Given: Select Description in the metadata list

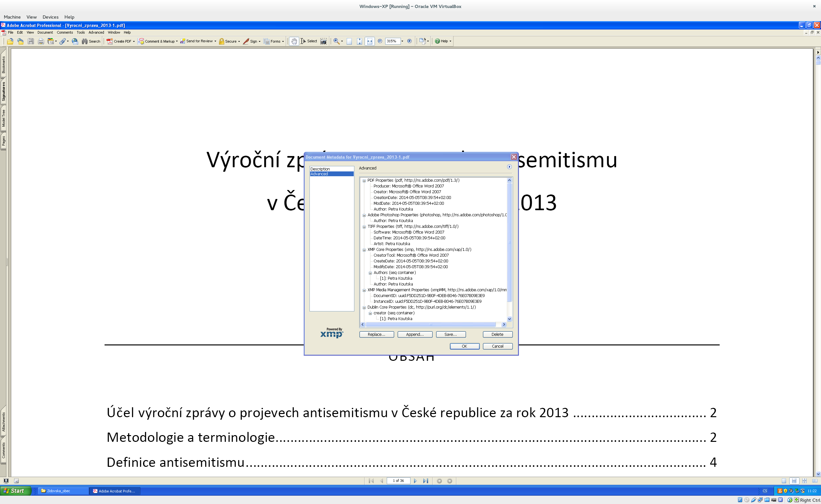Looking at the screenshot, I should (332, 169).
